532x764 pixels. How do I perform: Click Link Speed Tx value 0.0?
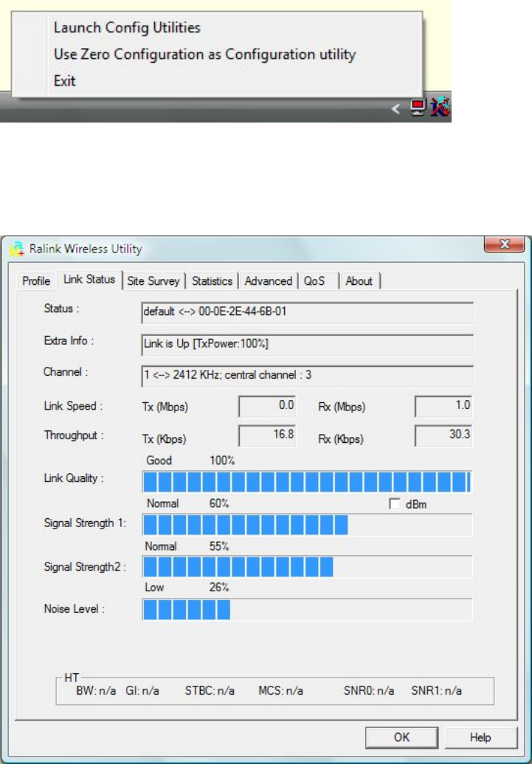(267, 407)
